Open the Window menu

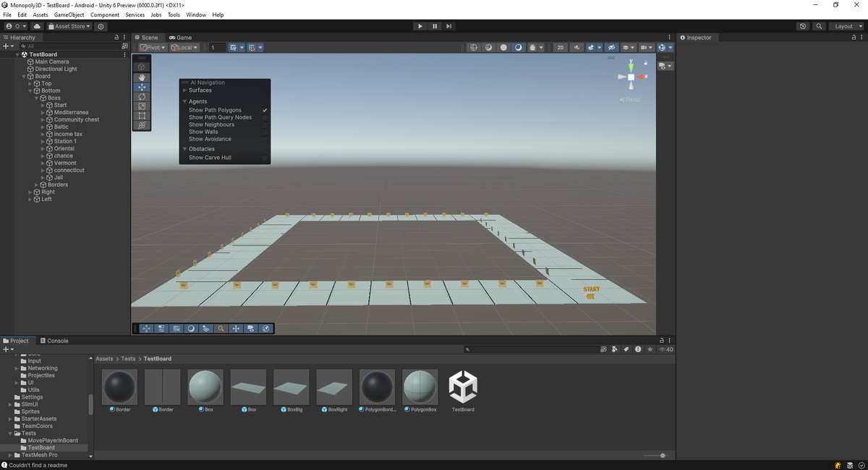point(196,14)
